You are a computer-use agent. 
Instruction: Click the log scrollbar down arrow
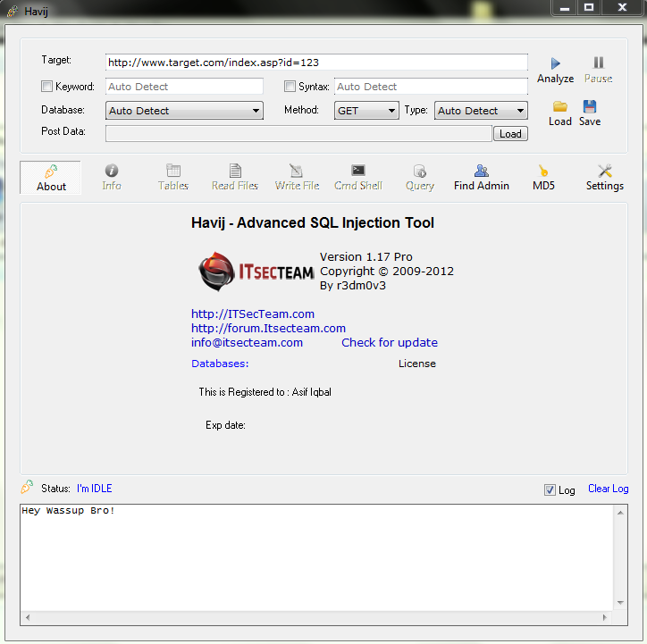[620, 603]
